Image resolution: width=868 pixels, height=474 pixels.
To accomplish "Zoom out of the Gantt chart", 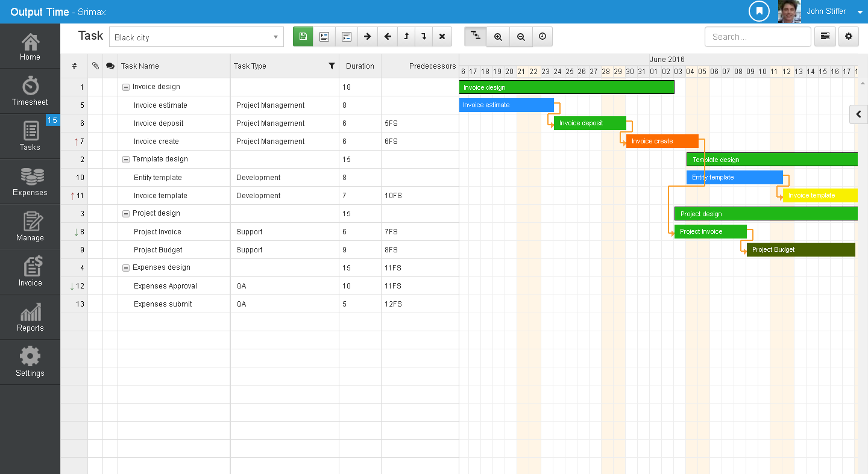I will [521, 36].
